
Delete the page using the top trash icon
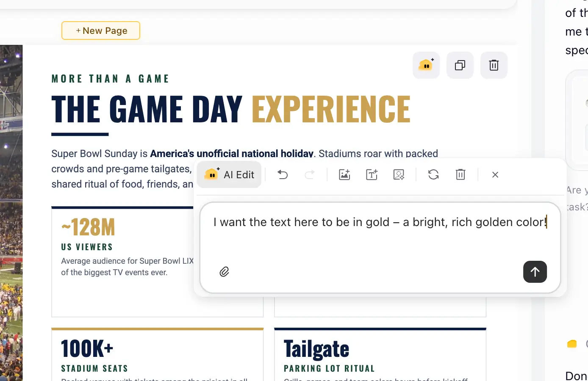pyautogui.click(x=494, y=65)
